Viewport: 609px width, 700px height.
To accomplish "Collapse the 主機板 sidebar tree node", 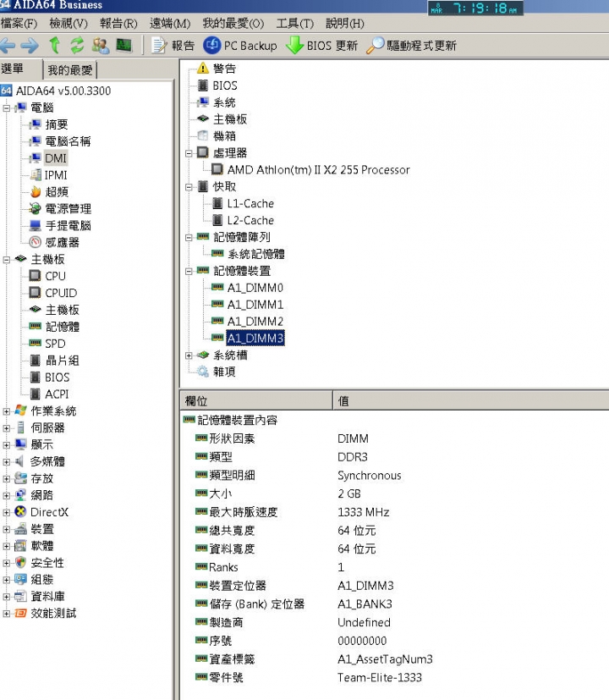I will [6, 259].
